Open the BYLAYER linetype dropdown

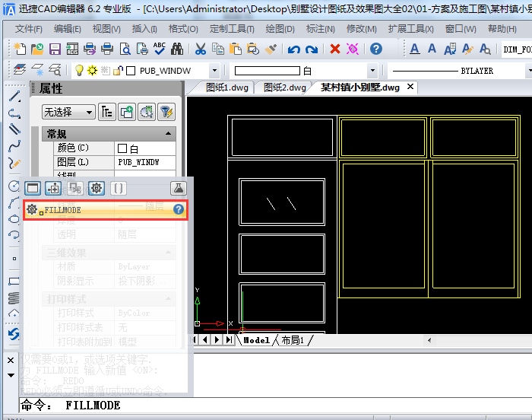point(529,71)
